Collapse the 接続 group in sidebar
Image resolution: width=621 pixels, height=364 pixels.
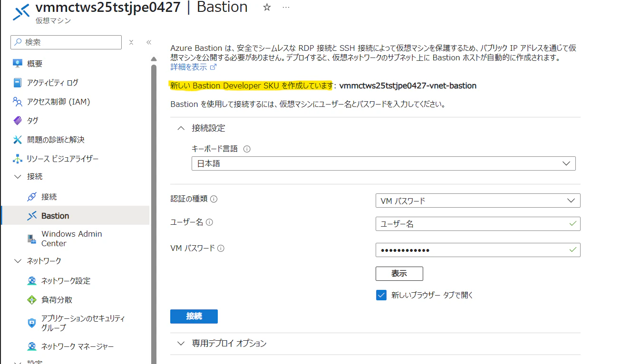(18, 177)
